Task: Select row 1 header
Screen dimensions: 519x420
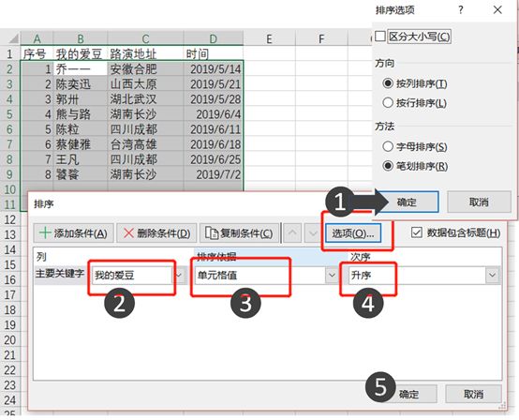Action: (9, 53)
